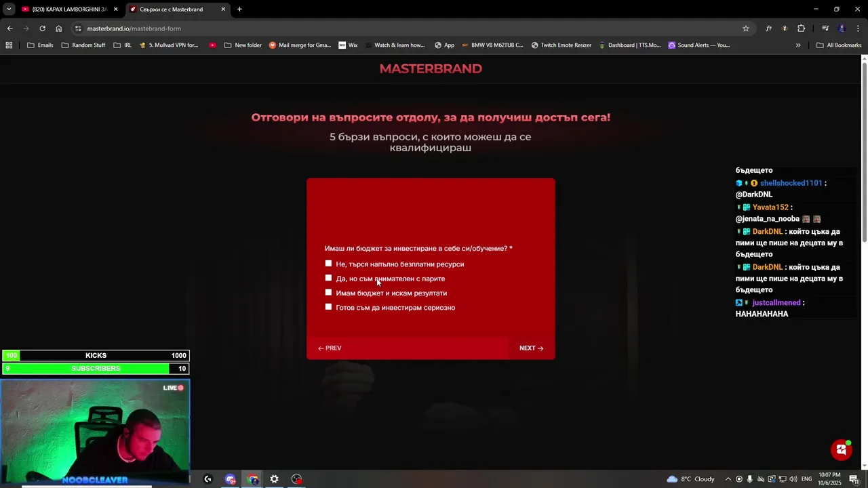Close the Masterbrand tab

[x=223, y=9]
